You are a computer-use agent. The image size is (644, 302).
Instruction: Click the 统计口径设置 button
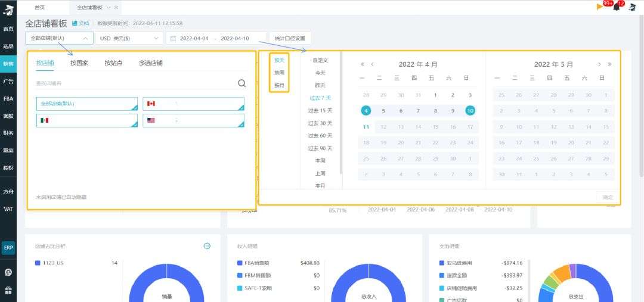pyautogui.click(x=290, y=38)
